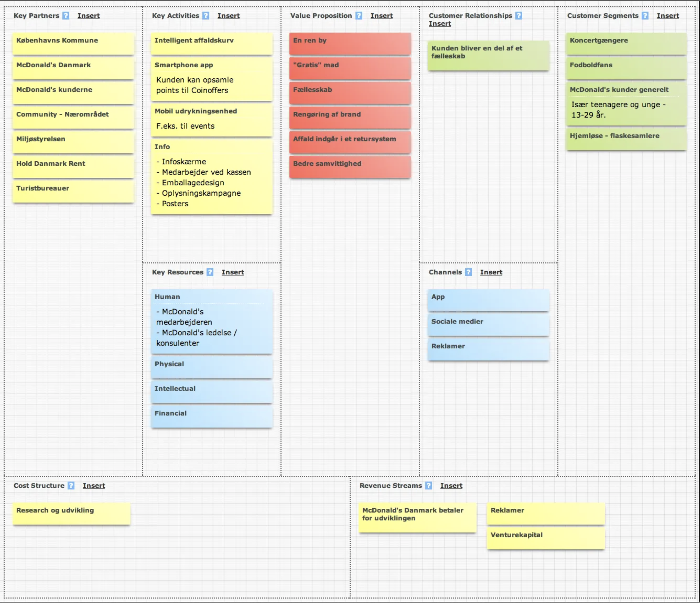Click Insert link for Revenue Streams
This screenshot has width=700, height=603.
[451, 485]
